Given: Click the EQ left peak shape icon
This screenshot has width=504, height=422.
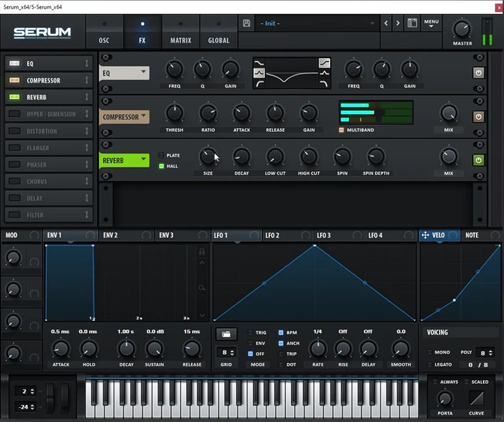Looking at the screenshot, I should [259, 73].
